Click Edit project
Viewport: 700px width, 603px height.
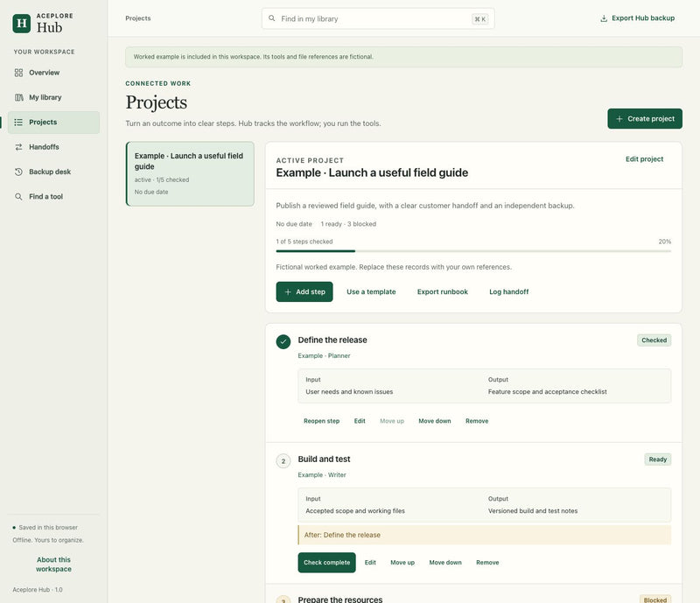[644, 159]
